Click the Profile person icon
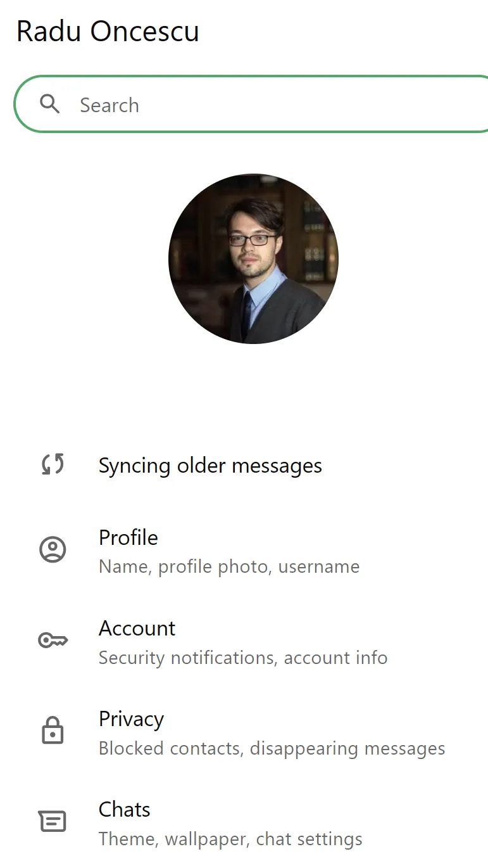Image resolution: width=488 pixels, height=868 pixels. point(53,549)
